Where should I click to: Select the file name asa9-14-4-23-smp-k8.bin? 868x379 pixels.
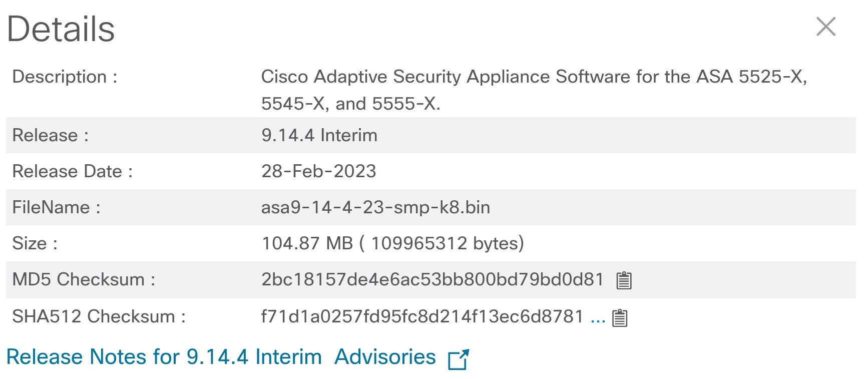coord(375,207)
